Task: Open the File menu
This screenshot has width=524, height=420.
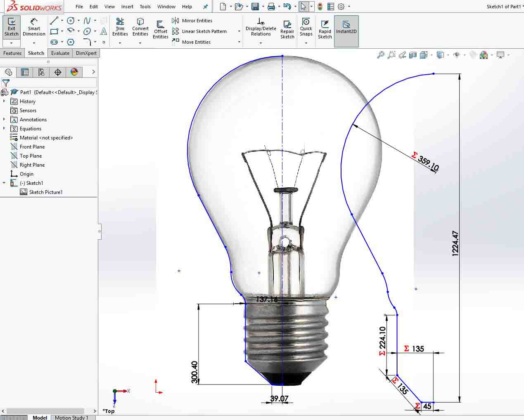Action: point(79,7)
